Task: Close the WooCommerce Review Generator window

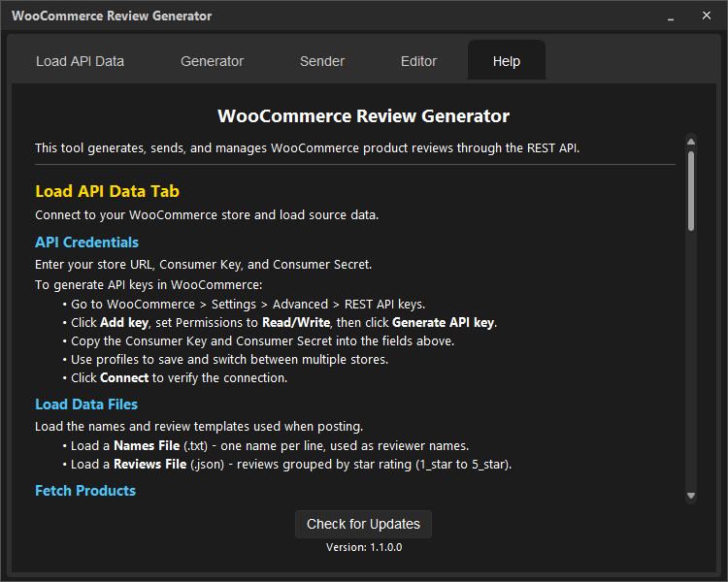Action: pyautogui.click(x=707, y=16)
